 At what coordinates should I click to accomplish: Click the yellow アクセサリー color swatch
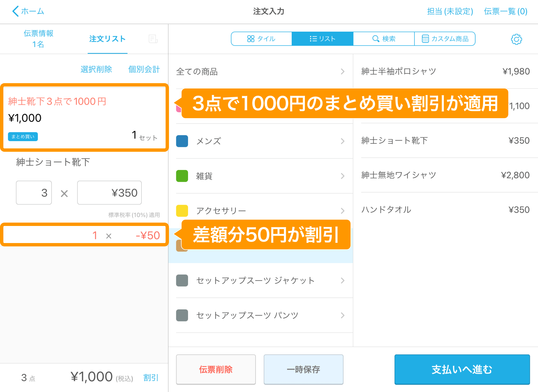pyautogui.click(x=182, y=211)
